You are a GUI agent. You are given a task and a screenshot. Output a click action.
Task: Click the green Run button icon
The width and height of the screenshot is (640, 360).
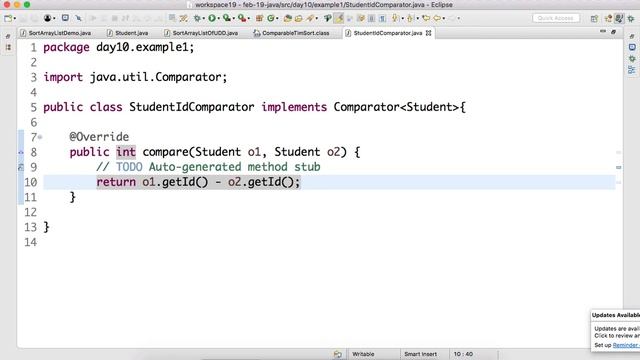[212, 18]
